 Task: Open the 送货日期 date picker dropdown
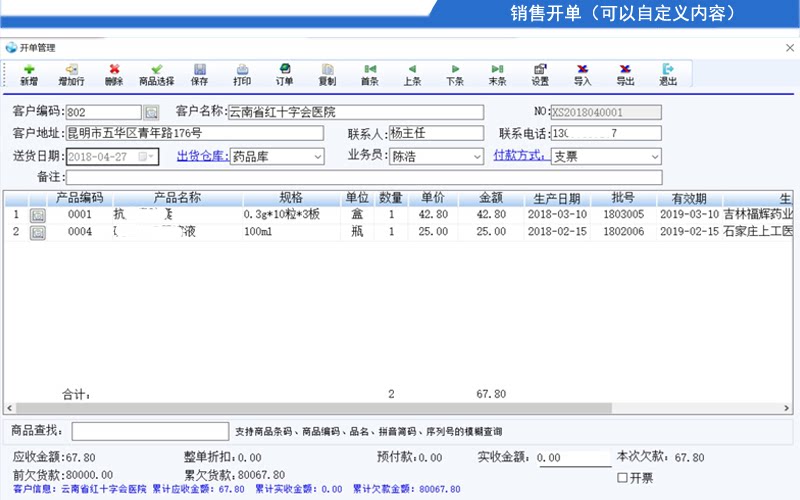pyautogui.click(x=146, y=157)
